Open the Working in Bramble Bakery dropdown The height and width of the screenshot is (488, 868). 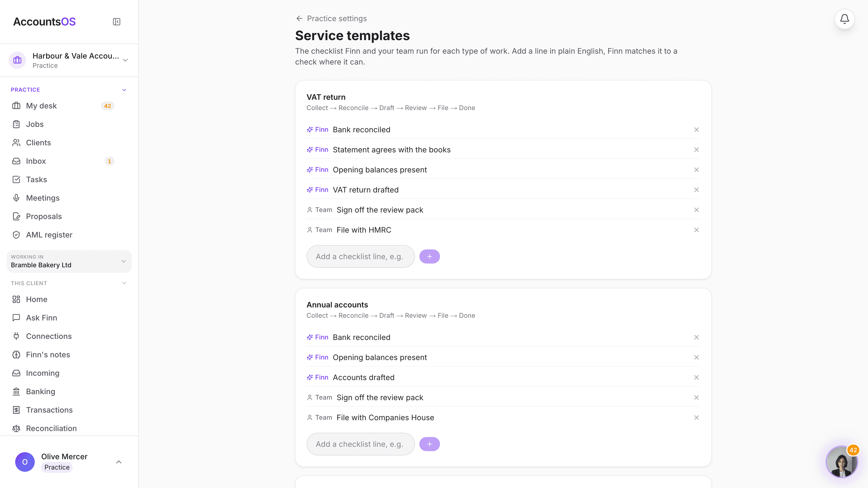pyautogui.click(x=69, y=261)
